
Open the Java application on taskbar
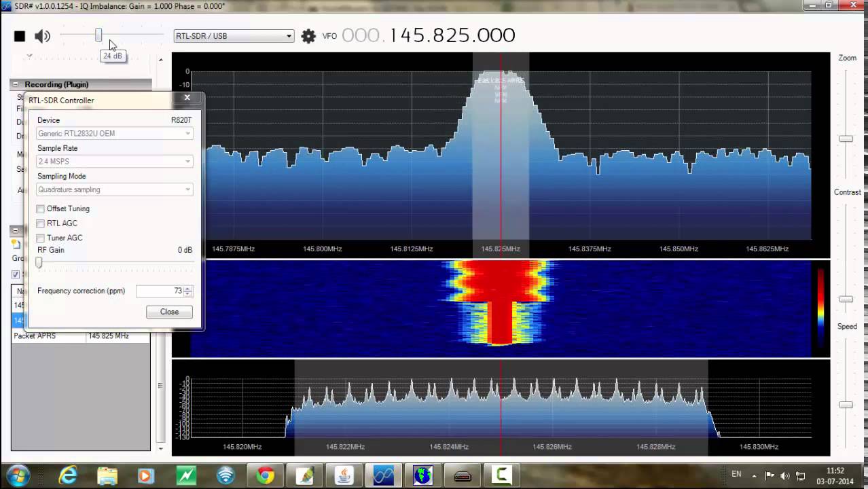[x=344, y=475]
